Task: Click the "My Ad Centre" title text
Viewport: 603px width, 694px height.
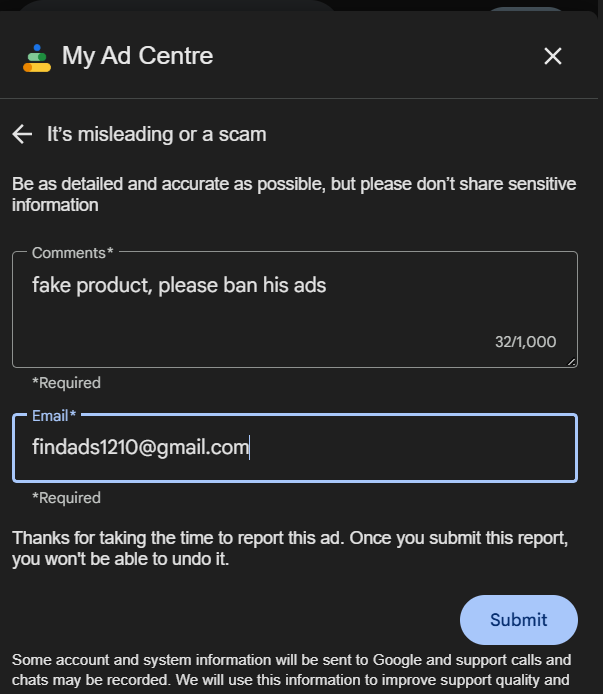Action: point(137,56)
